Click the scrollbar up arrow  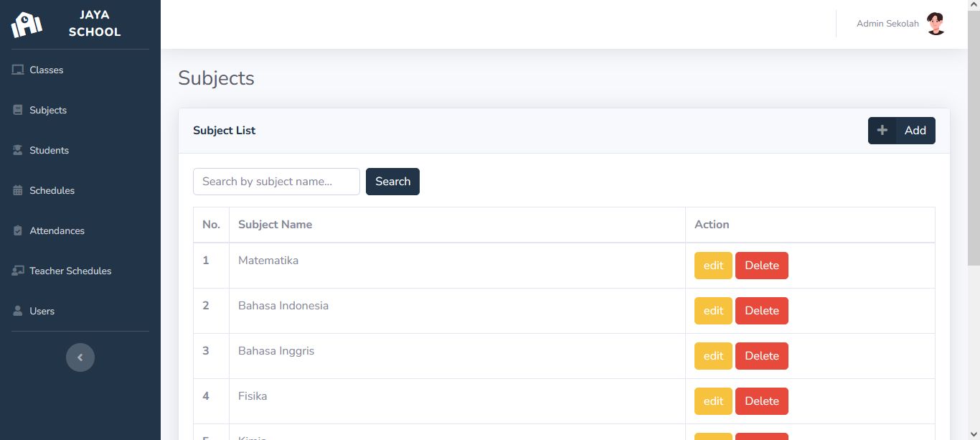point(974,6)
